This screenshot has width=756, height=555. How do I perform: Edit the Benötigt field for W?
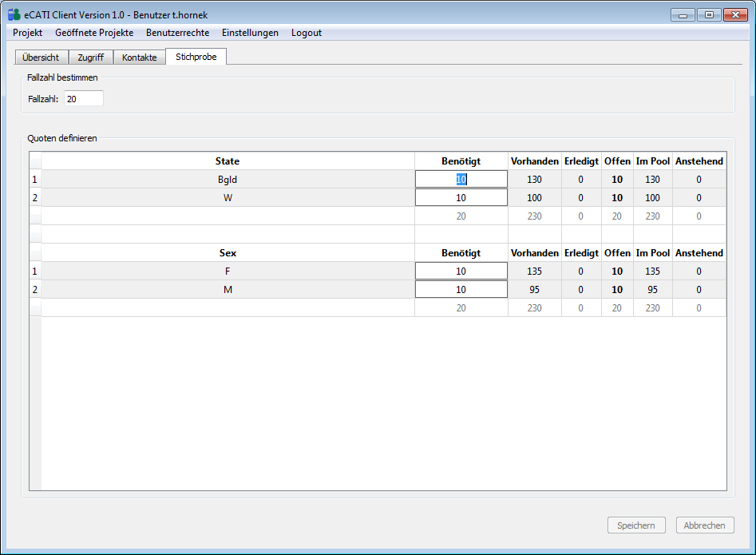pos(461,198)
